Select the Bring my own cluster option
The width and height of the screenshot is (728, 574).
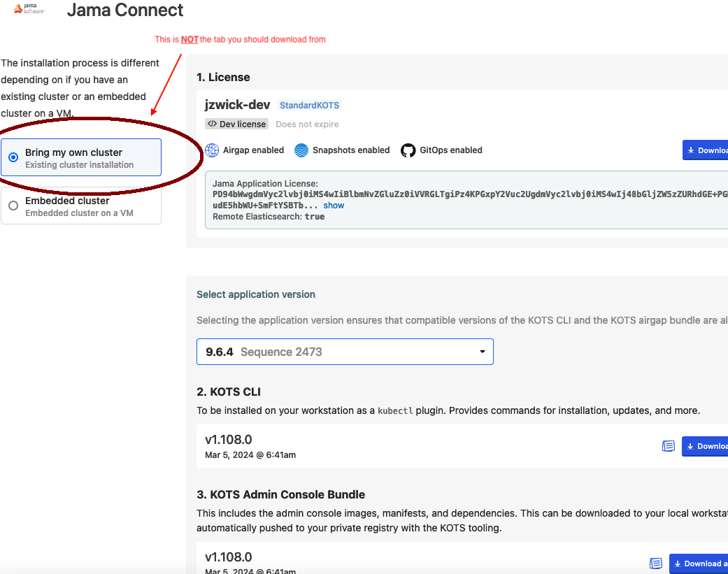pyautogui.click(x=81, y=157)
